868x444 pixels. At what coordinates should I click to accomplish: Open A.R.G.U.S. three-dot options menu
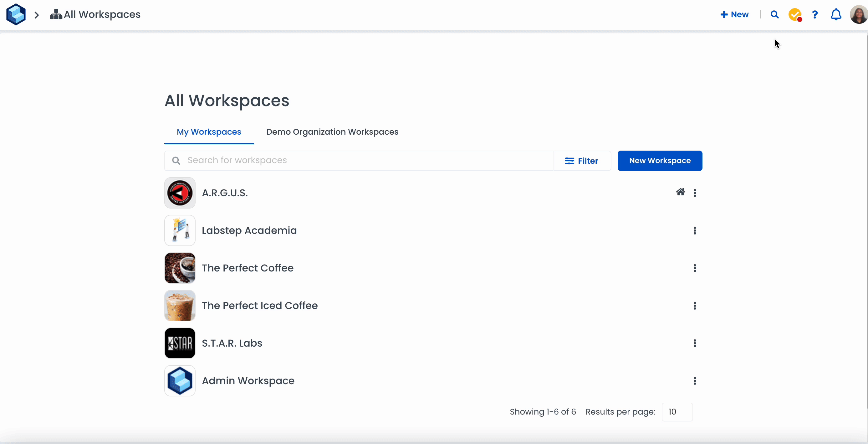click(695, 193)
